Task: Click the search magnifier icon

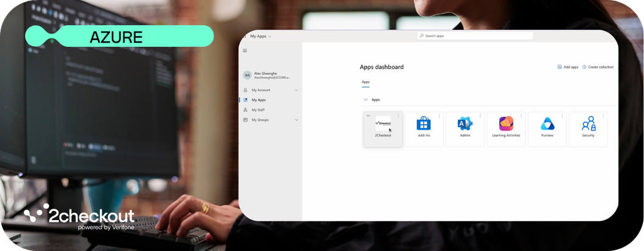Action: (x=421, y=36)
